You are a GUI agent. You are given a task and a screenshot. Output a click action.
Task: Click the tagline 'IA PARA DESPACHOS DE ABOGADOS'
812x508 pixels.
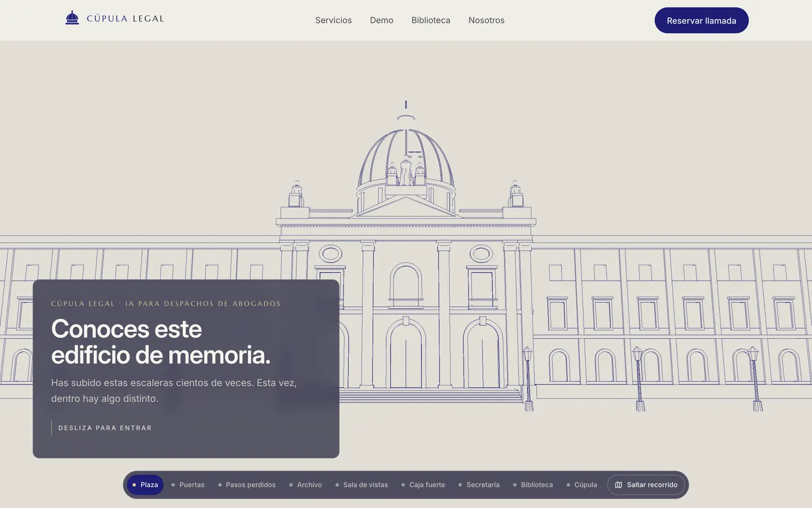click(x=203, y=304)
